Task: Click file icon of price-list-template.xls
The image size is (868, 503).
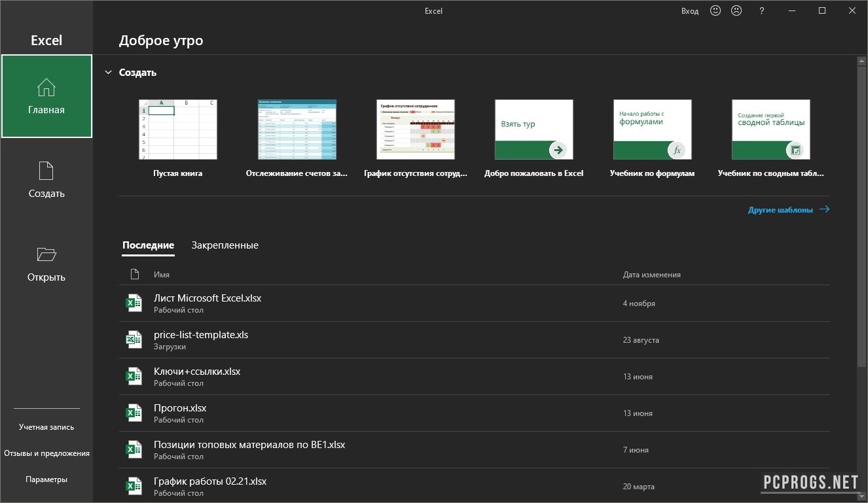Action: pos(134,339)
